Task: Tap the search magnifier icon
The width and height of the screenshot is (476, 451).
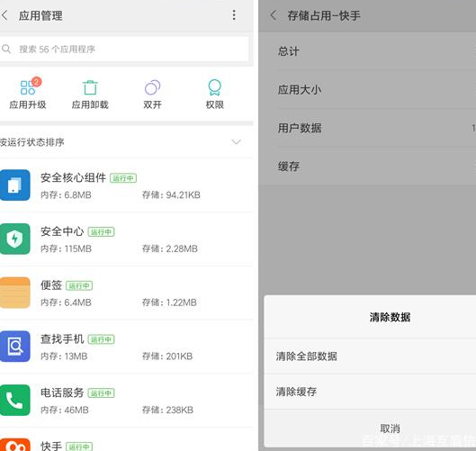Action: click(x=6, y=49)
